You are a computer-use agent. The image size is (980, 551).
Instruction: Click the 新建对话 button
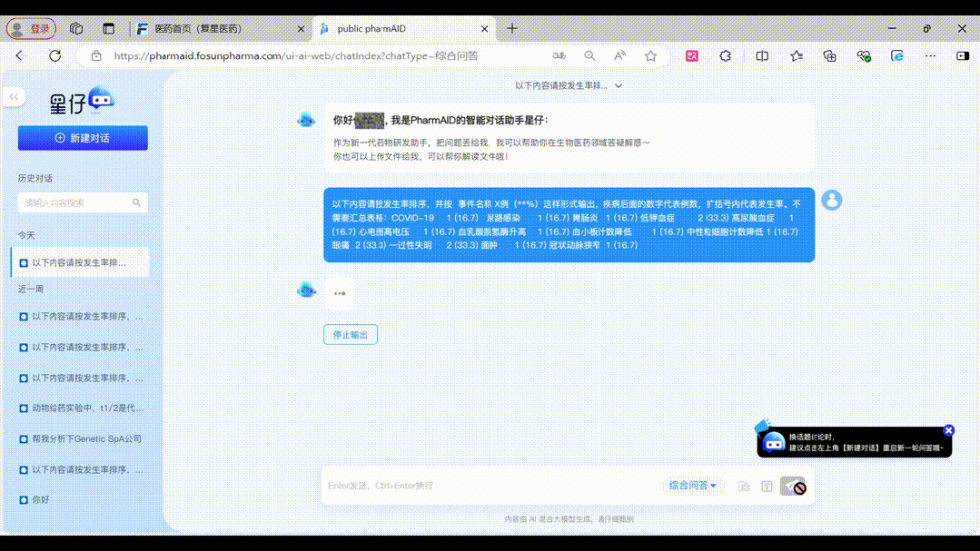[x=83, y=138]
